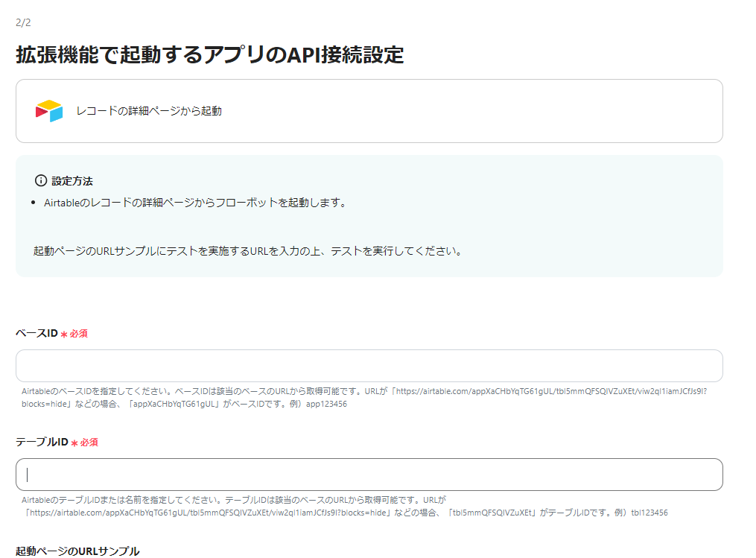Viewport: 756px width, 558px height.
Task: Click the 設定方法 heading
Action: click(72, 181)
